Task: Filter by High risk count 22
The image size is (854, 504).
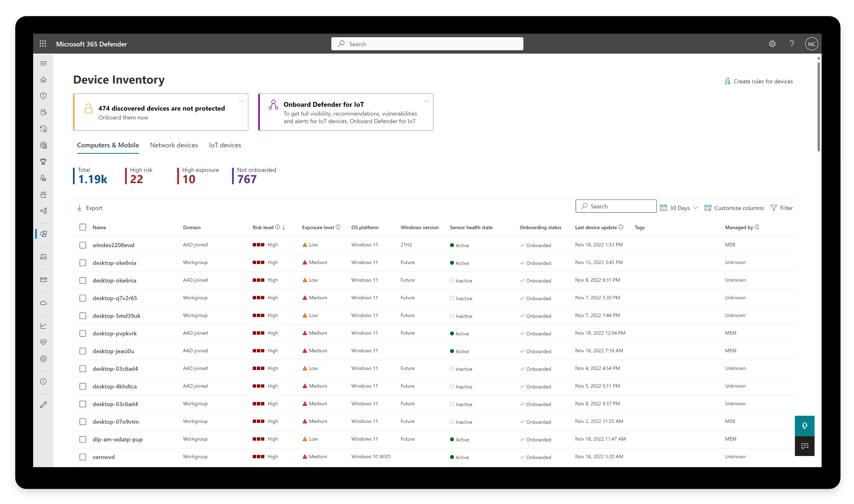Action: click(139, 176)
